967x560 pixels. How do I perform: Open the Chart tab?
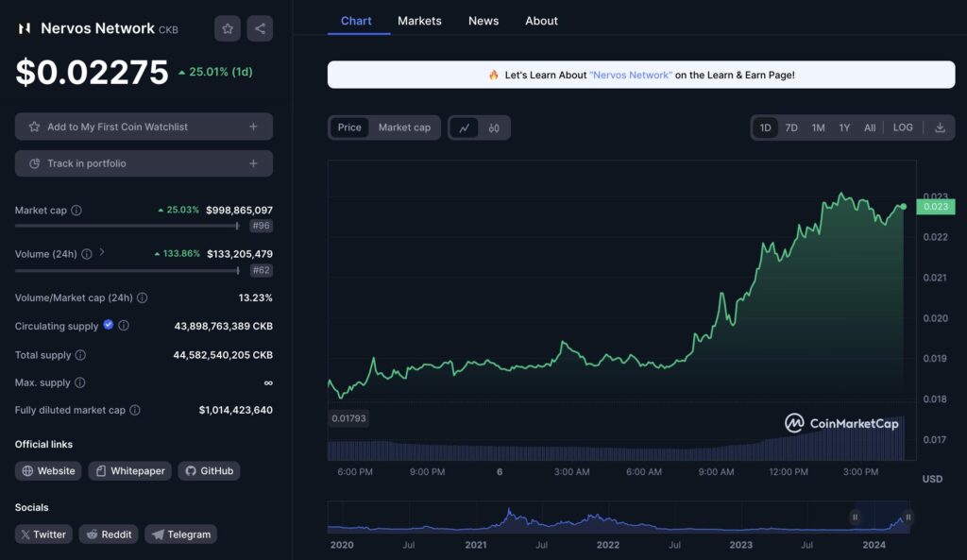356,21
